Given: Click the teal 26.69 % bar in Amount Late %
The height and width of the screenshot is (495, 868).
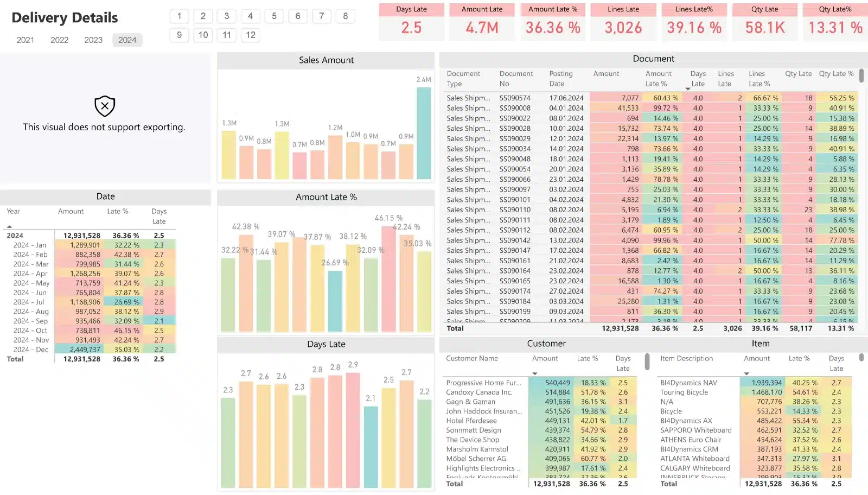Looking at the screenshot, I should click(x=335, y=300).
